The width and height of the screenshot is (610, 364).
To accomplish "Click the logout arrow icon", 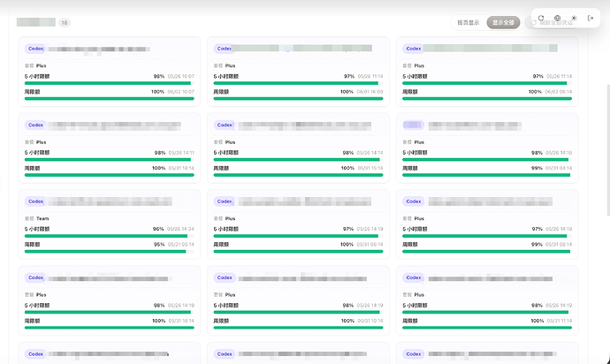I will [591, 18].
